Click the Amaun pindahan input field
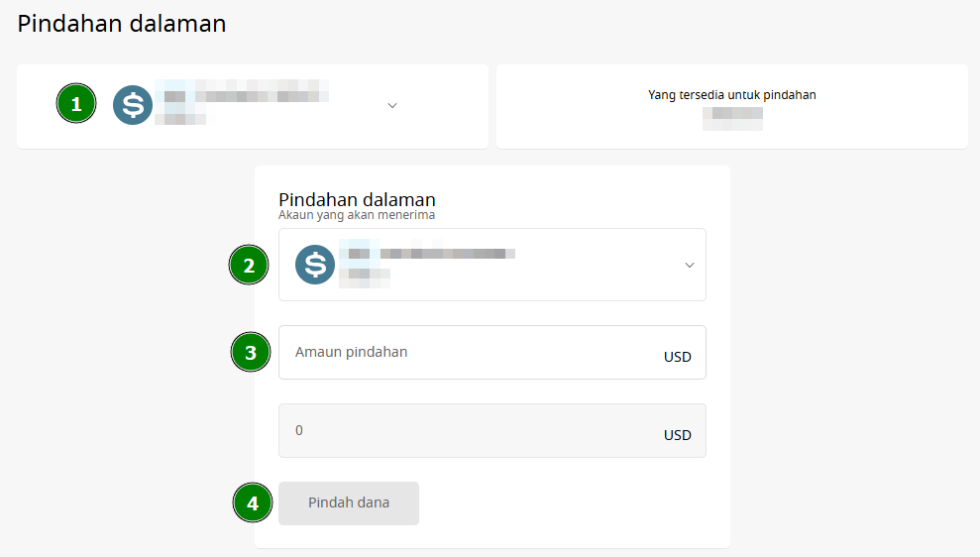This screenshot has width=980, height=557. [x=492, y=352]
